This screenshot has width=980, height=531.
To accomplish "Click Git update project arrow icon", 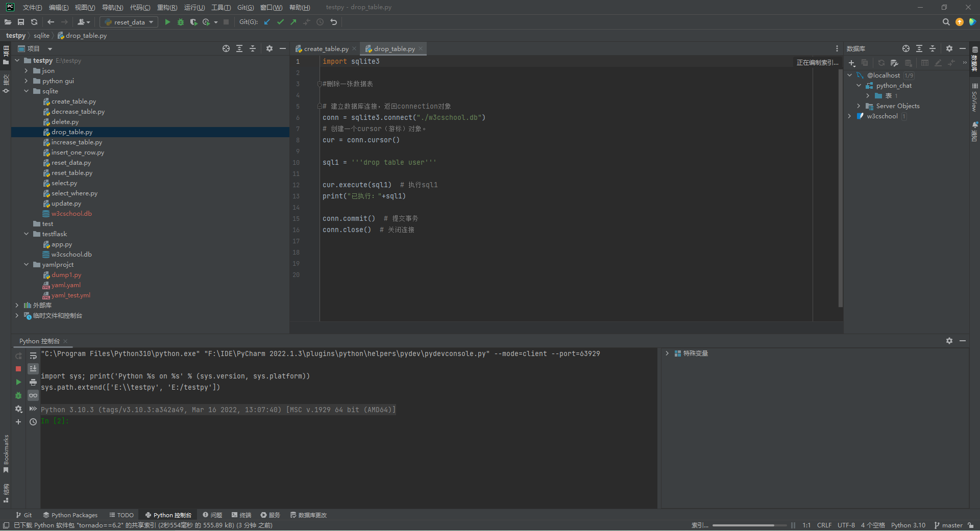I will pyautogui.click(x=267, y=22).
